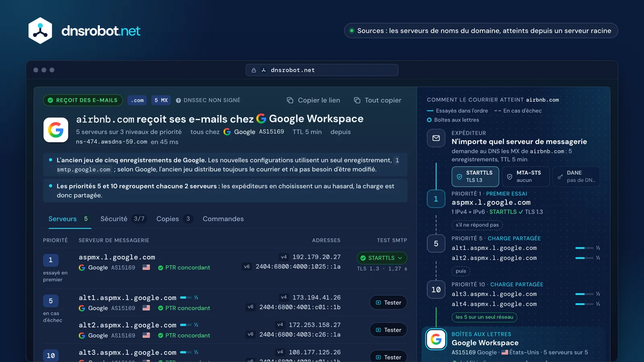Click the STARTTLS TLS 1.3 card
The image size is (644, 362).
(475, 177)
